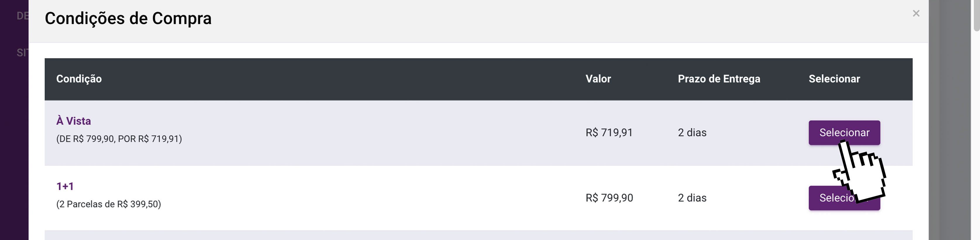980x240 pixels.
Task: Click the 2 dias cell in 1+1 row
Action: click(x=692, y=198)
